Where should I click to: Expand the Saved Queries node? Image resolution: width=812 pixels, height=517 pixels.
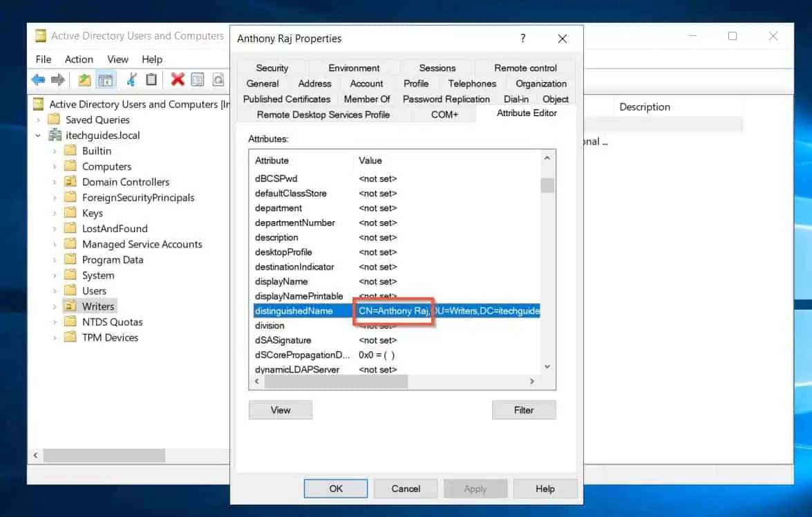(38, 120)
